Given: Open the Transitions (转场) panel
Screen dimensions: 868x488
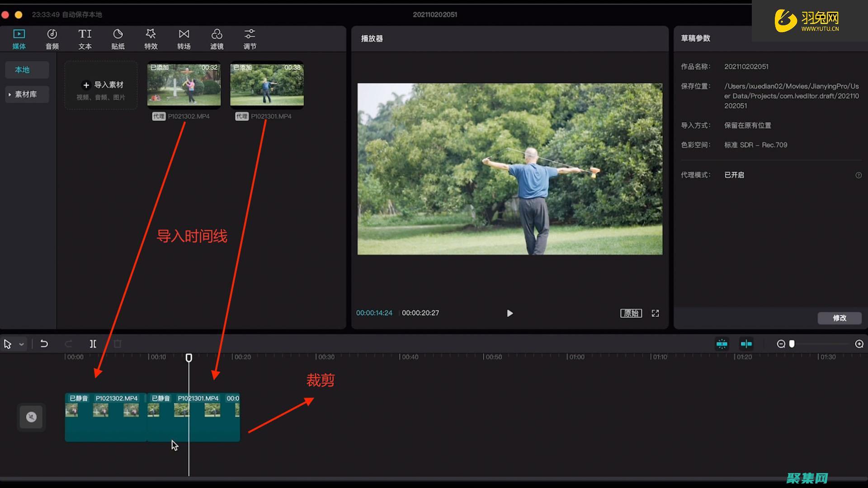Looking at the screenshot, I should (184, 39).
